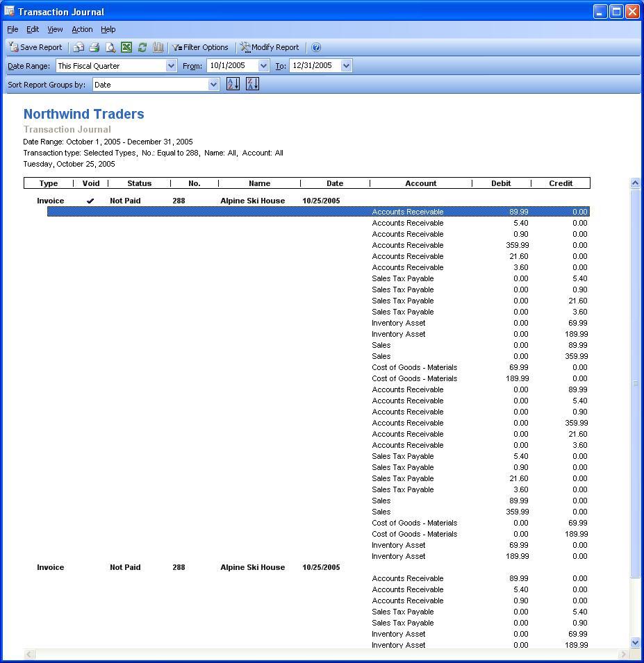Open Filter Options
This screenshot has width=644, height=663.
coord(200,47)
